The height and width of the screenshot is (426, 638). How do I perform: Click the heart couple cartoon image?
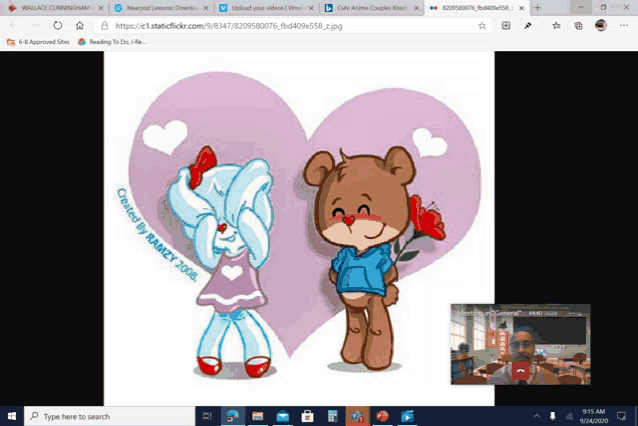(x=299, y=229)
